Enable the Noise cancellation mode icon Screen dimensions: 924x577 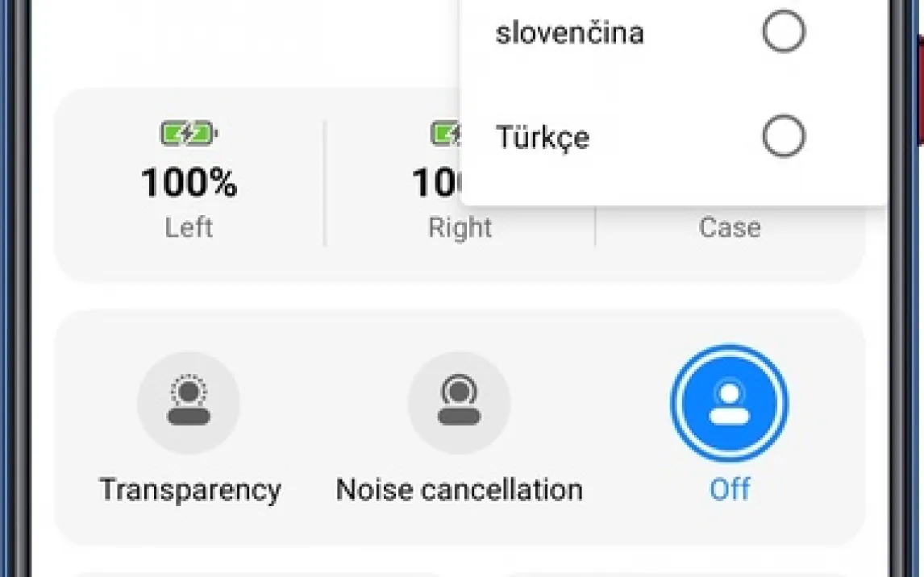459,402
